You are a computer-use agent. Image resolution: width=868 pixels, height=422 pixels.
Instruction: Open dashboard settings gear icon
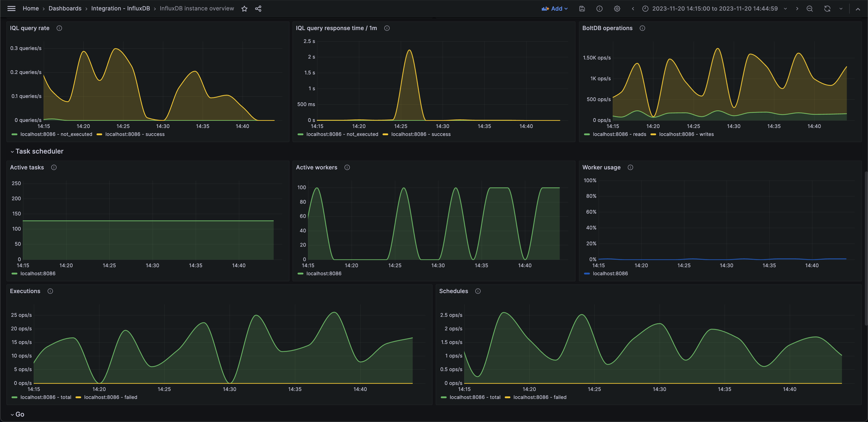(617, 9)
